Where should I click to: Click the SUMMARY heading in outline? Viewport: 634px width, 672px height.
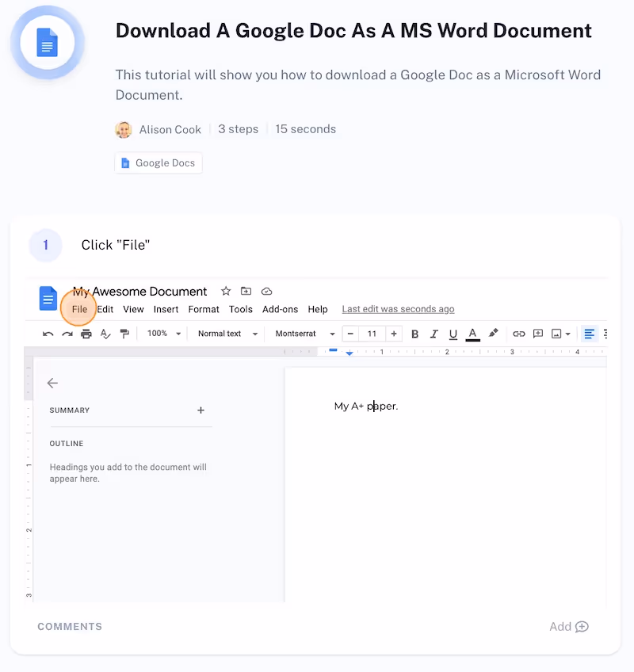[x=70, y=410]
